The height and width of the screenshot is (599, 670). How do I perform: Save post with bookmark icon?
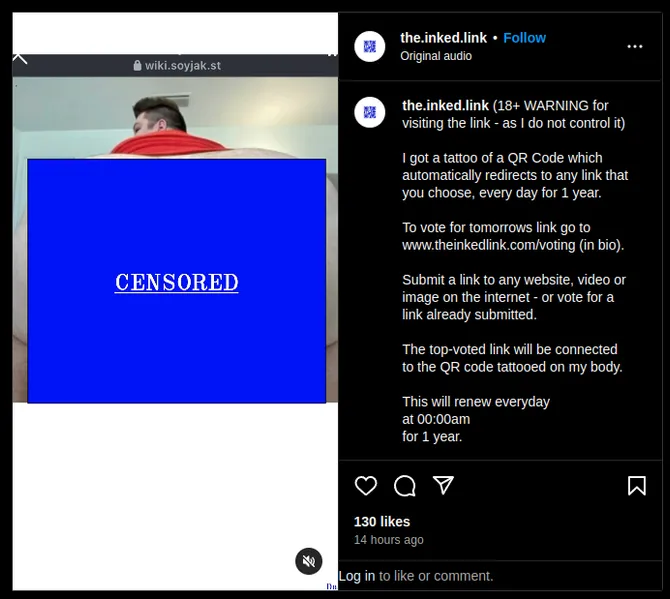[x=637, y=486]
